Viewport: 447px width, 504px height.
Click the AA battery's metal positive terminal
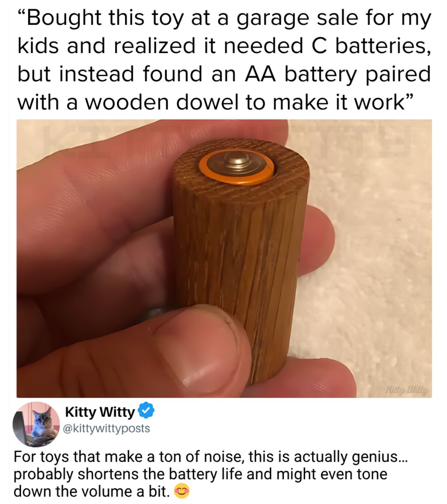click(237, 162)
